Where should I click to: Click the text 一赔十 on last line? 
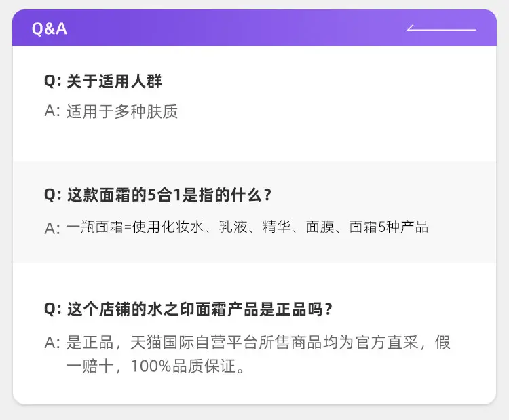(90, 366)
